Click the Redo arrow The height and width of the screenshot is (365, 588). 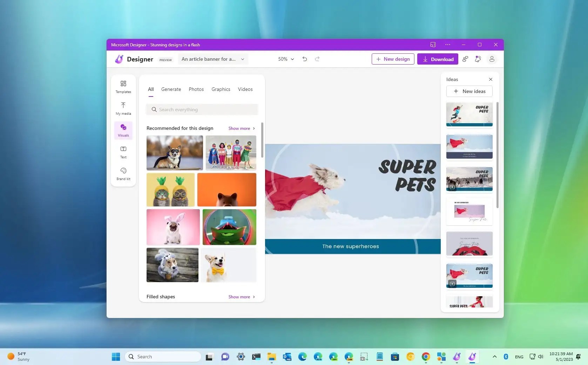tap(317, 59)
